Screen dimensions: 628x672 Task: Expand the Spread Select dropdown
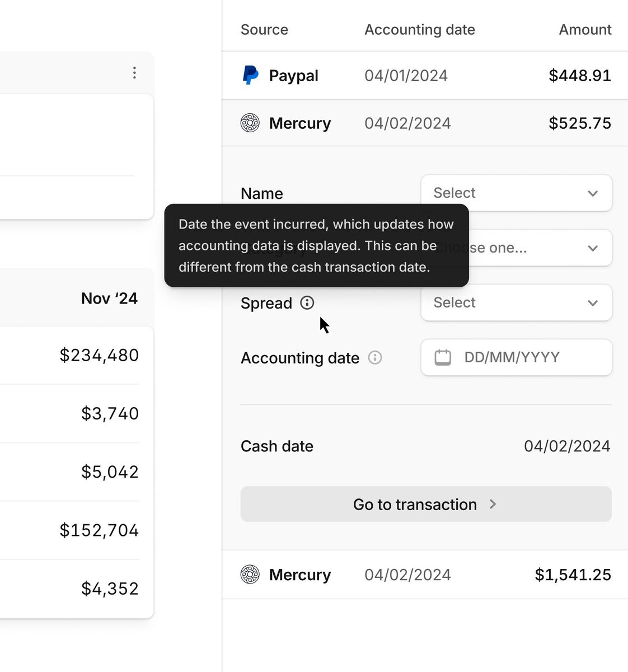pyautogui.click(x=515, y=303)
